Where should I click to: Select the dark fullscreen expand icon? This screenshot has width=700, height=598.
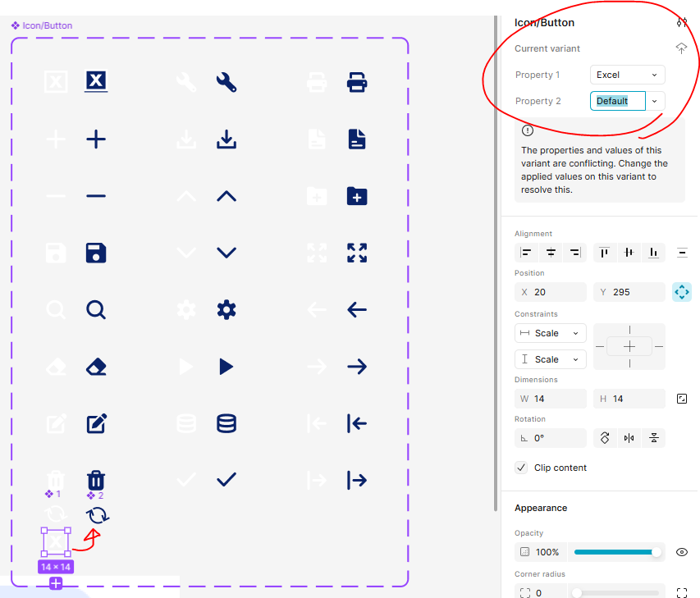click(357, 253)
